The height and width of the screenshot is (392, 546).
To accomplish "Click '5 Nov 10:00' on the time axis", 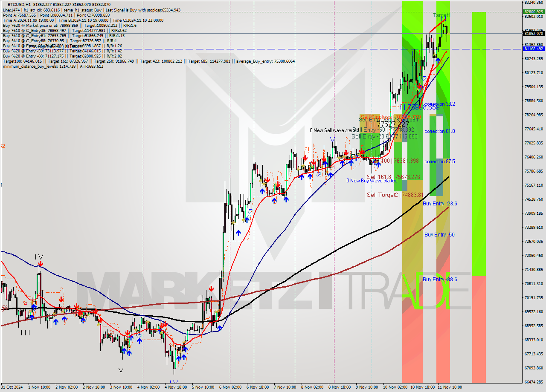I will coord(203,387).
